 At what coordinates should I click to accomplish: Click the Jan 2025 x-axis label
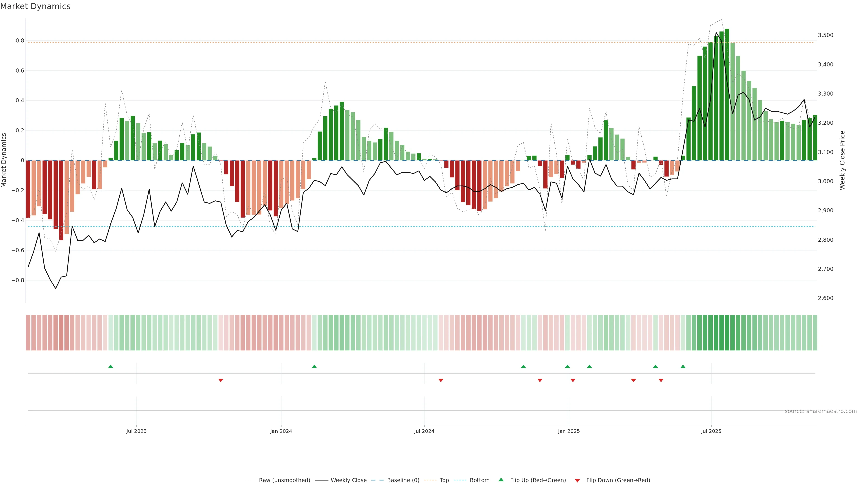(x=569, y=431)
